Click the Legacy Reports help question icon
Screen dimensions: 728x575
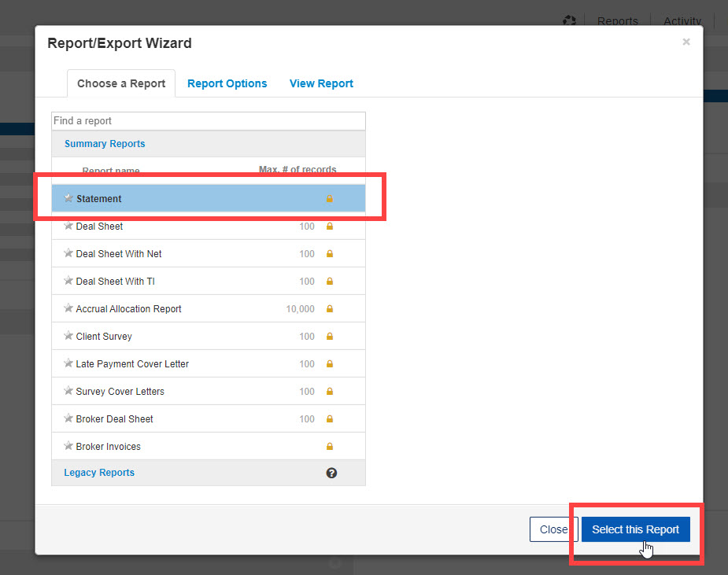(x=331, y=473)
